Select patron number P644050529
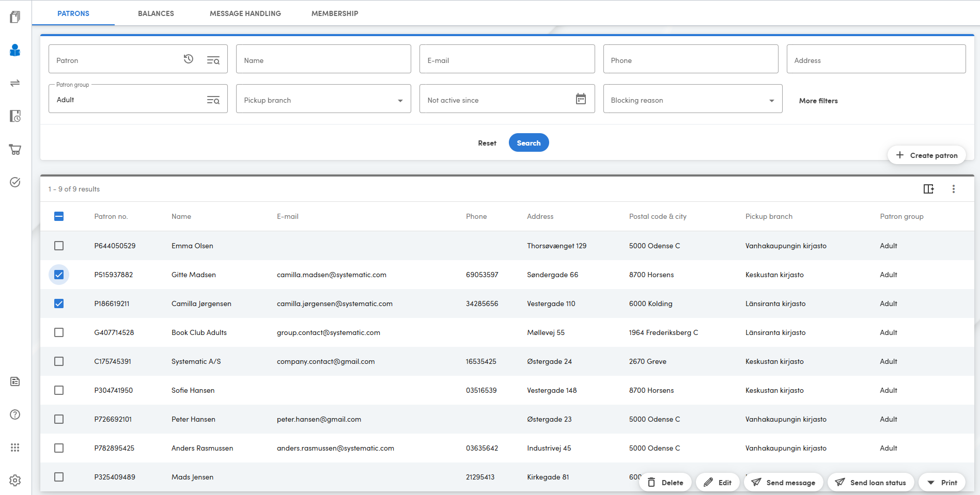This screenshot has width=980, height=495. [x=115, y=246]
